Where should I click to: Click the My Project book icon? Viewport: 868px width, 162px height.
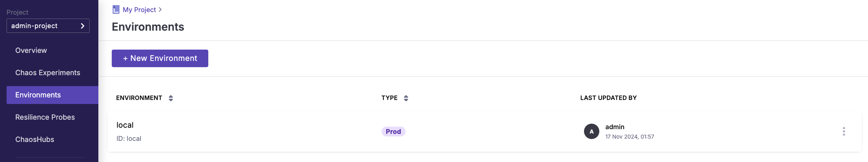click(116, 9)
